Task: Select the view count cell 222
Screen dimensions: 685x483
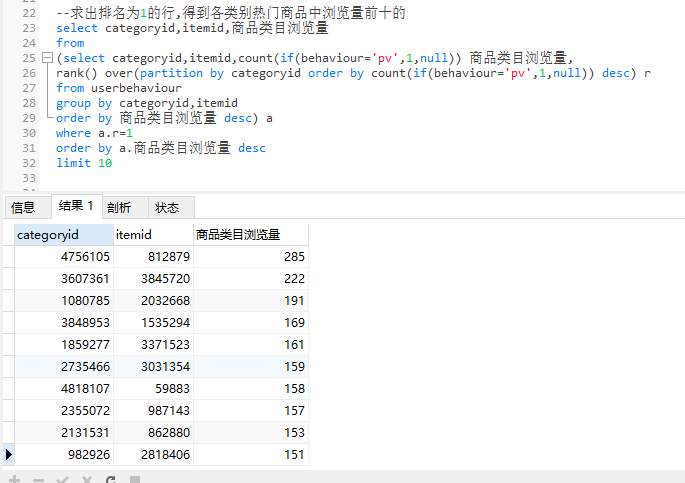Action: pyautogui.click(x=251, y=279)
